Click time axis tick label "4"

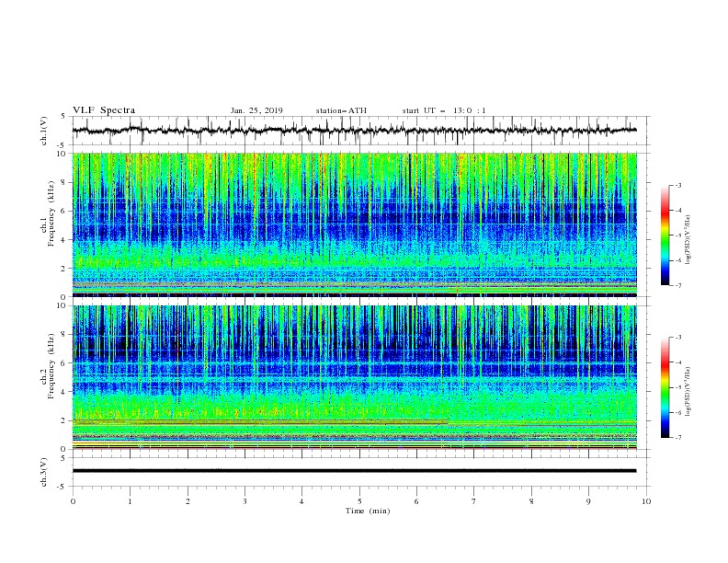[301, 501]
